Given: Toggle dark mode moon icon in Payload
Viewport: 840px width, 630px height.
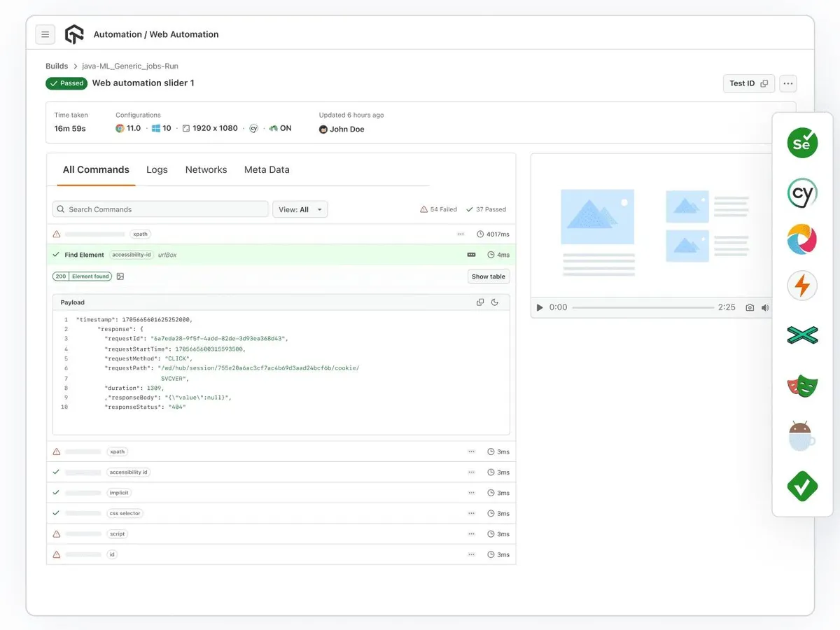Looking at the screenshot, I should (495, 302).
